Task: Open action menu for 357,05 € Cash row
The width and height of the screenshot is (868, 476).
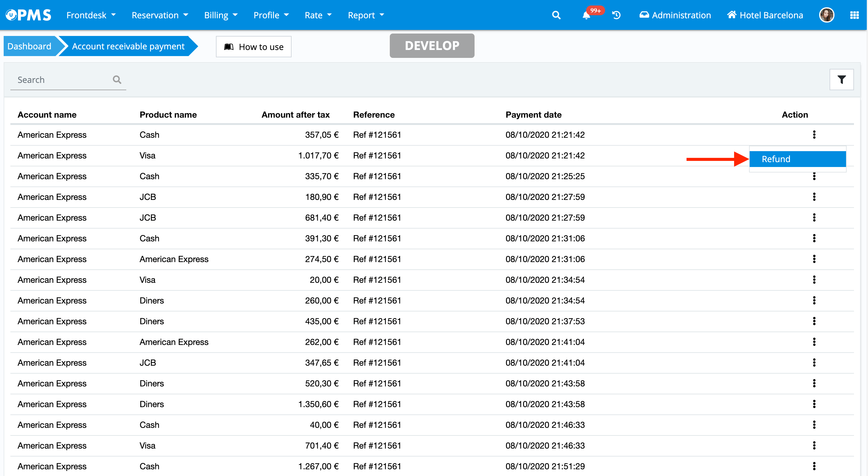Action: click(814, 135)
